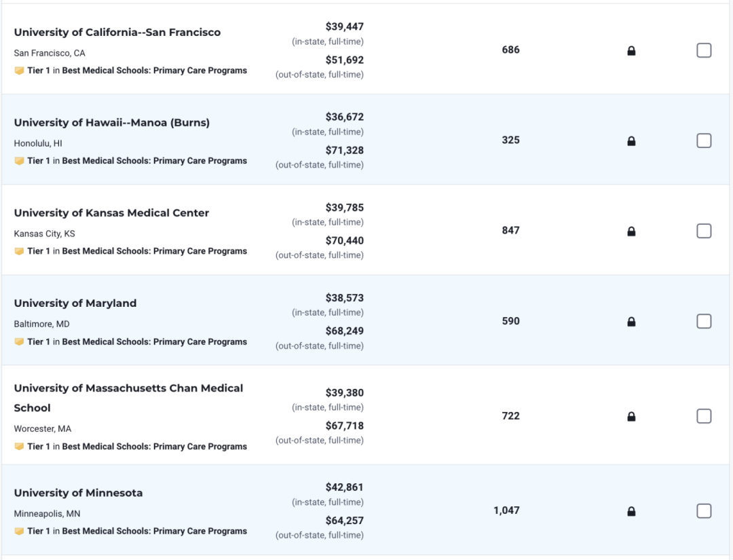
Task: Select the checkbox for University of Kansas Medical Center
Action: pyautogui.click(x=704, y=231)
